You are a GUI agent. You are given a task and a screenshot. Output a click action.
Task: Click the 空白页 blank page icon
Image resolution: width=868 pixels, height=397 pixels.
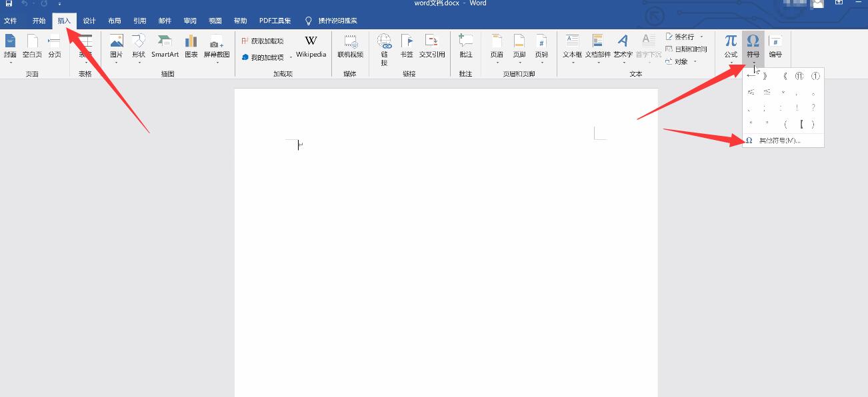(x=32, y=47)
